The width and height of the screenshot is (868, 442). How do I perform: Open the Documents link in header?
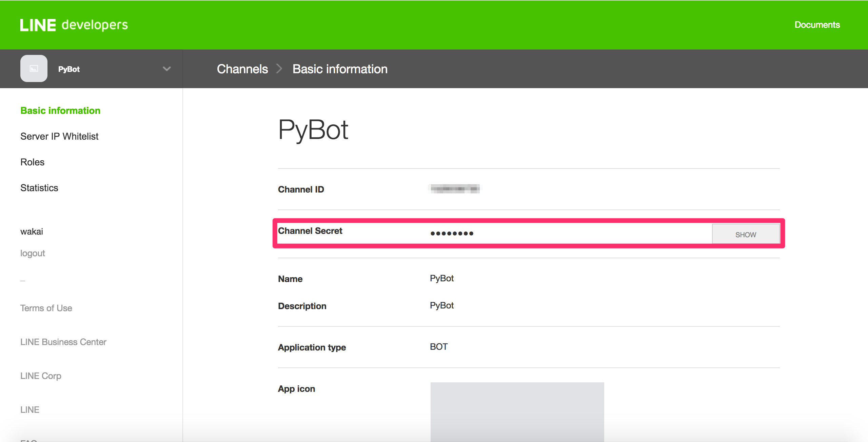pos(817,25)
